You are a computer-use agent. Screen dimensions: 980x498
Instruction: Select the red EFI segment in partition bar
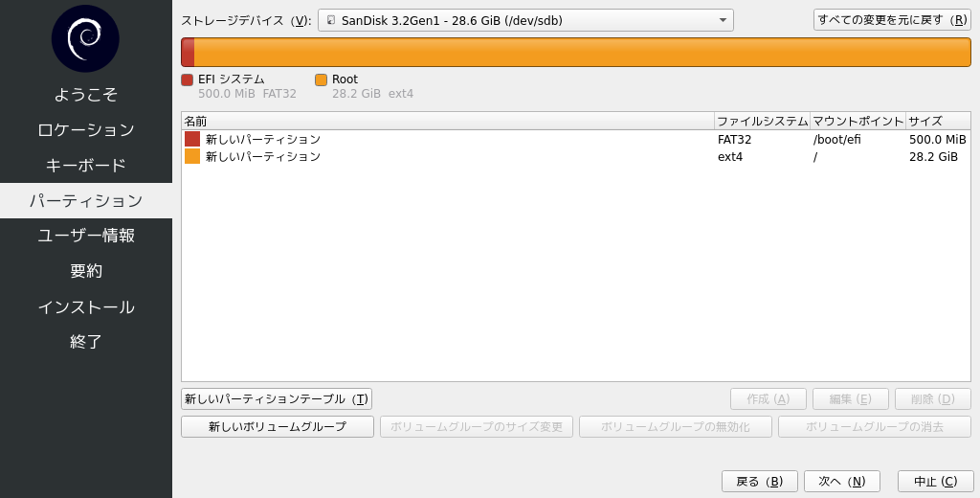(x=188, y=53)
